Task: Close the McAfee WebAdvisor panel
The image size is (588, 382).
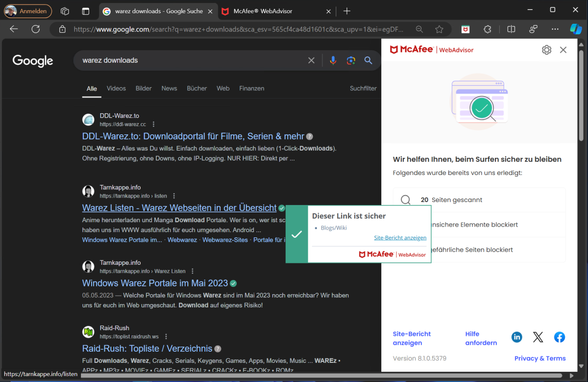Action: click(x=563, y=50)
